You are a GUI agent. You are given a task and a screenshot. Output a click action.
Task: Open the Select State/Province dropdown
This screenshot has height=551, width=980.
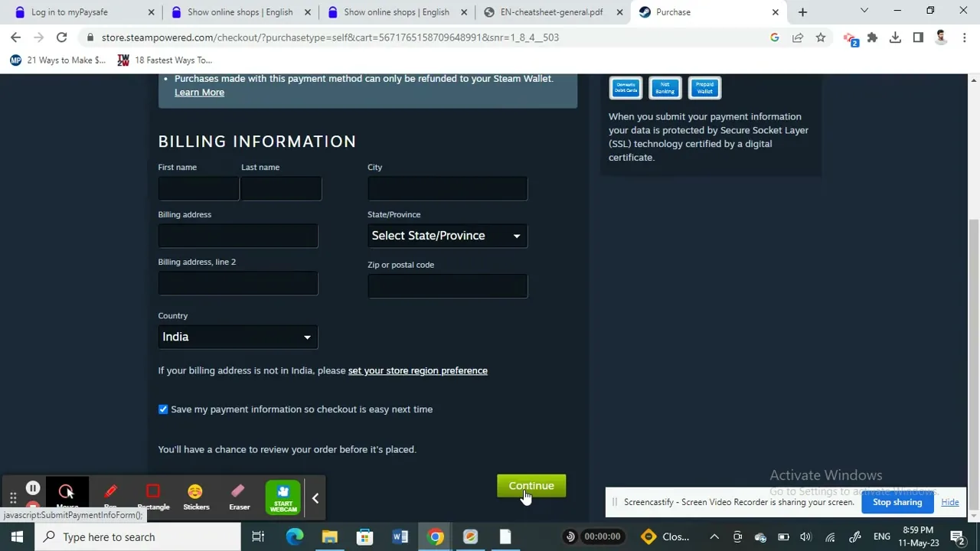447,236
